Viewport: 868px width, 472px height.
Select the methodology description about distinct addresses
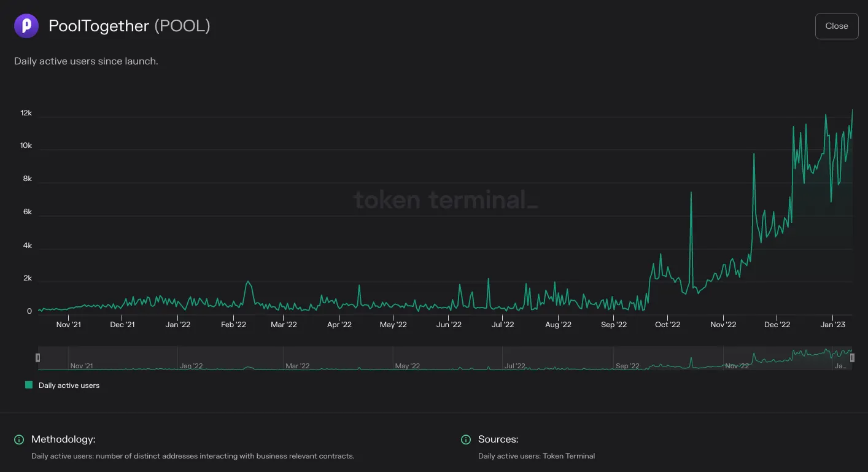pyautogui.click(x=193, y=456)
